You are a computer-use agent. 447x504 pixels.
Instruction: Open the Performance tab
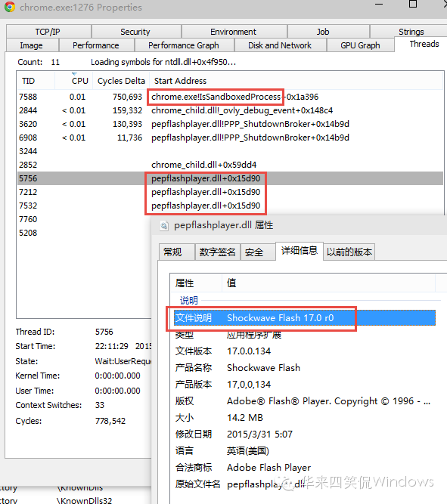point(95,45)
